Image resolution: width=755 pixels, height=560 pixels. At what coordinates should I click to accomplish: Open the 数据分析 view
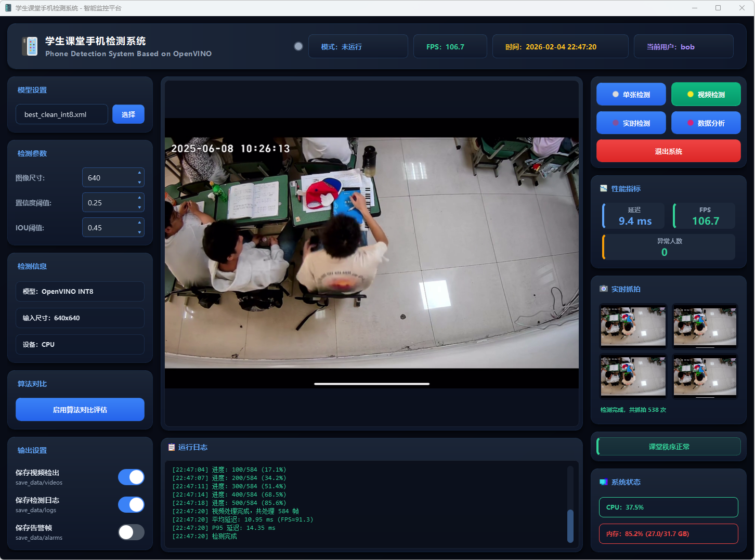[x=706, y=123]
